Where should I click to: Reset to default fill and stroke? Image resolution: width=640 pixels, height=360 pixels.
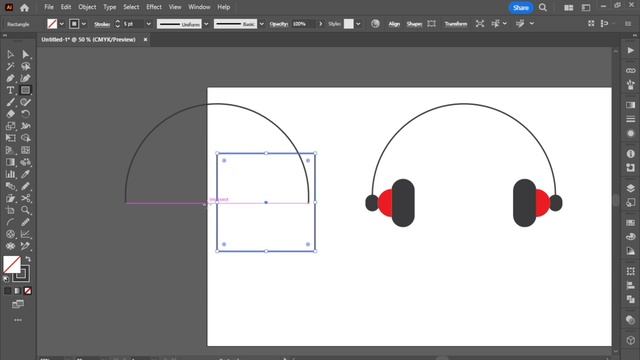[x=6, y=279]
